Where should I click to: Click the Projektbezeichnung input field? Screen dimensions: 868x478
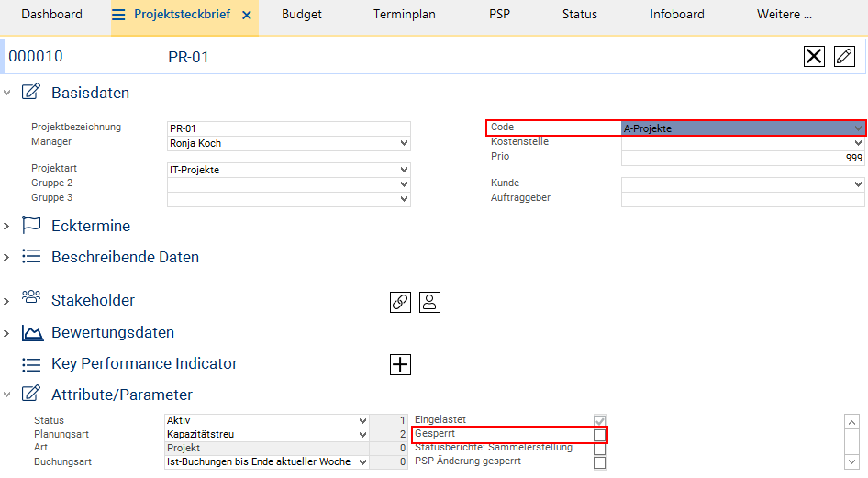tap(288, 128)
